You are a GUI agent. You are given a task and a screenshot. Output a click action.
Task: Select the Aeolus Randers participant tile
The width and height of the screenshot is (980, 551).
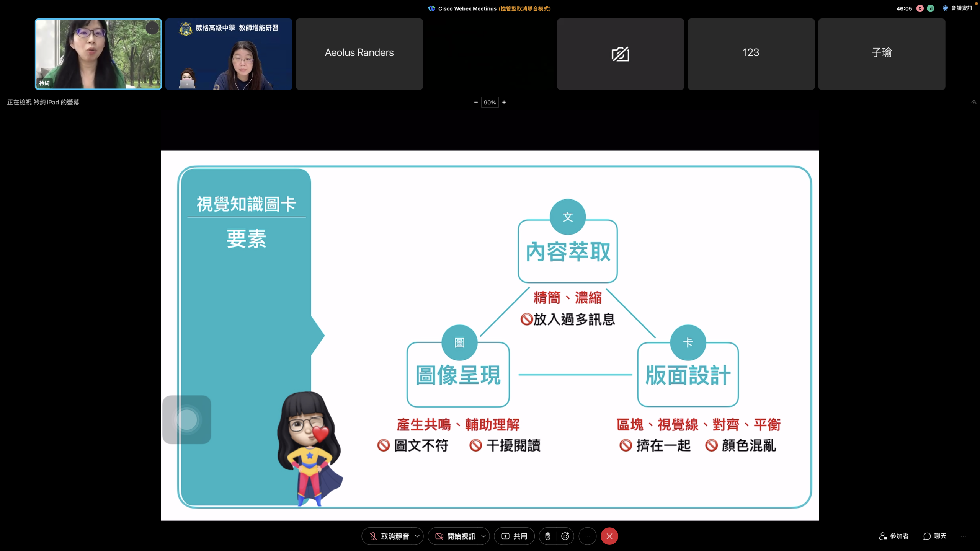pos(359,54)
